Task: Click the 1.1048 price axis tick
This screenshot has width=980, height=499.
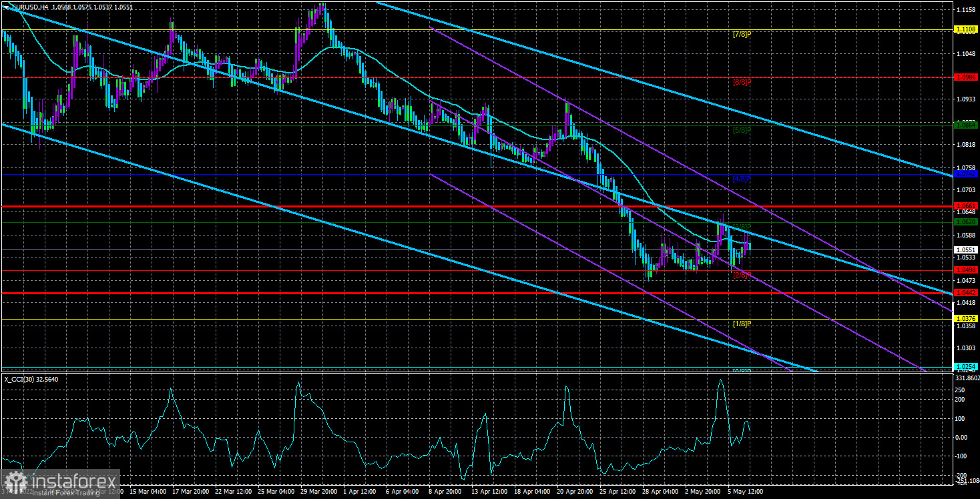Action: (966, 53)
